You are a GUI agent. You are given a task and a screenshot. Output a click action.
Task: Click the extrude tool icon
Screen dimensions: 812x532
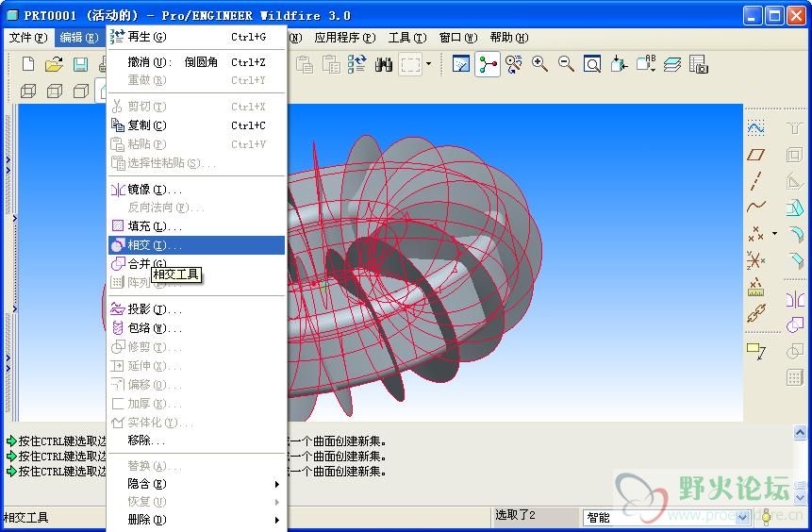794,208
